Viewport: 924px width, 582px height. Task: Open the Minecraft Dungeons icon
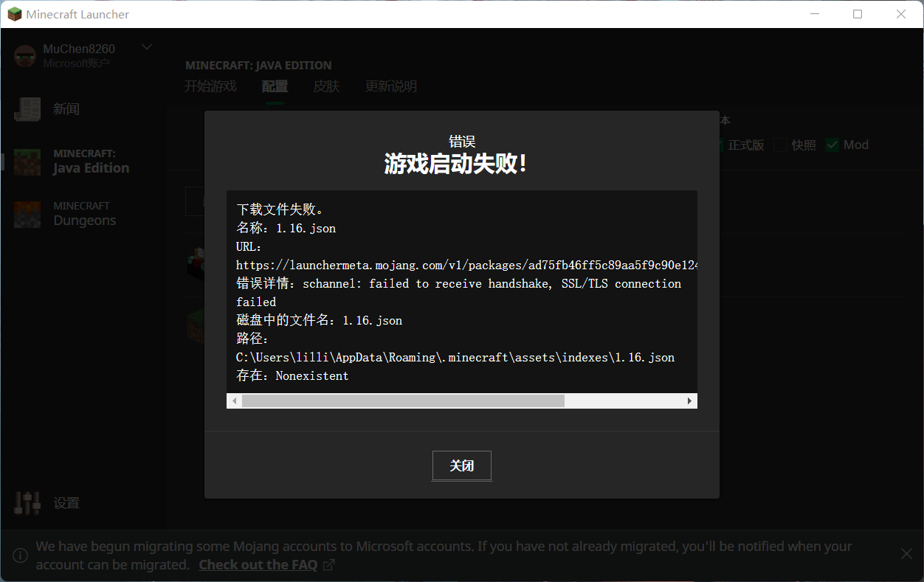pos(27,213)
